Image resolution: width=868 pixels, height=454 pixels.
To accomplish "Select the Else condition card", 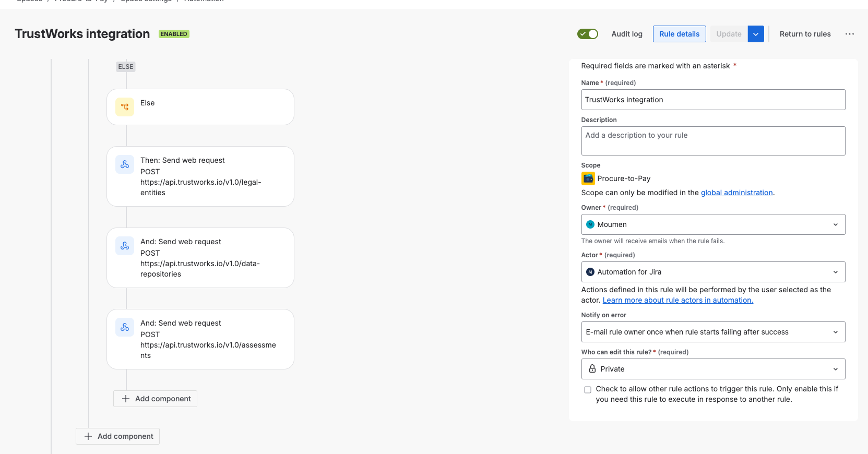I will [200, 107].
